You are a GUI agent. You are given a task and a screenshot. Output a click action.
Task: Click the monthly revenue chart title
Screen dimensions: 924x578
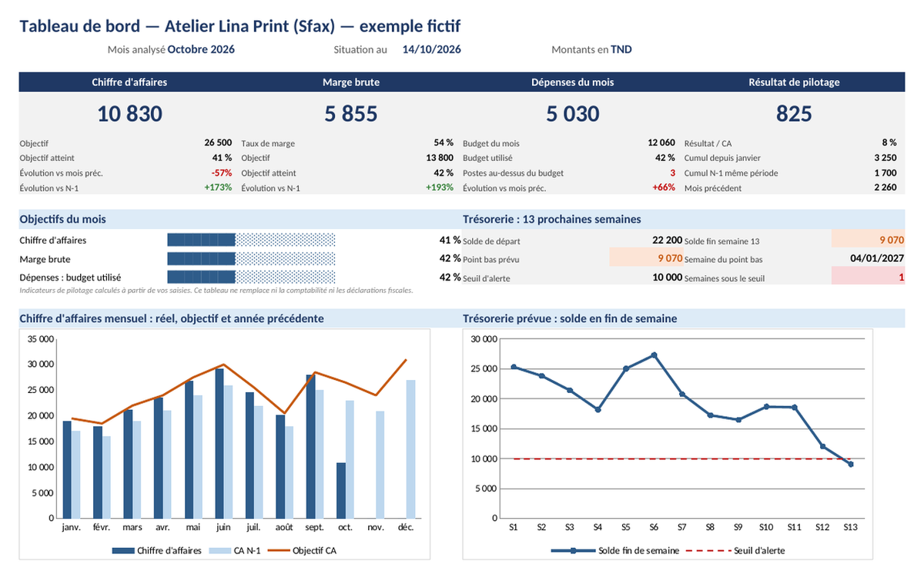[x=172, y=318]
